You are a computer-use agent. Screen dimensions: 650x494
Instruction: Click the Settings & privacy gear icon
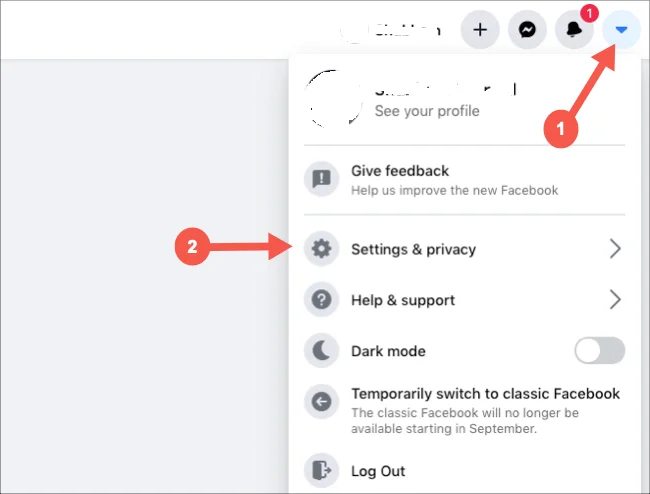click(x=321, y=250)
